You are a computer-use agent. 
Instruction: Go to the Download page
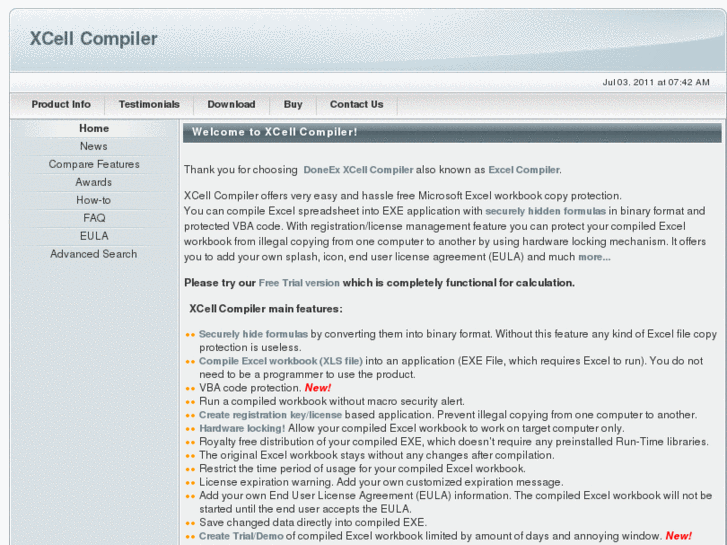coord(231,104)
